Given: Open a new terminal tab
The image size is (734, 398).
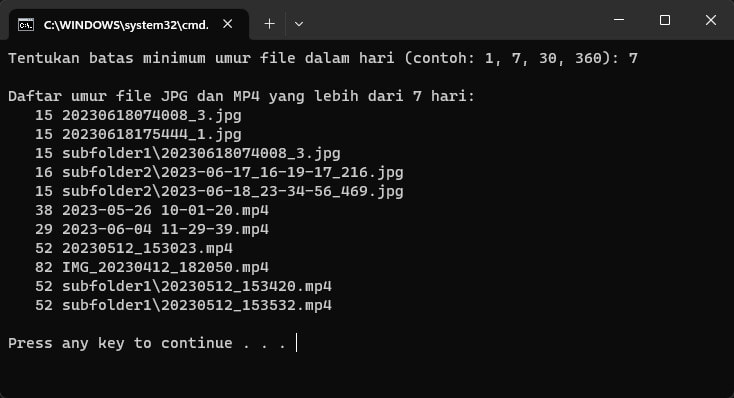Looking at the screenshot, I should [270, 24].
